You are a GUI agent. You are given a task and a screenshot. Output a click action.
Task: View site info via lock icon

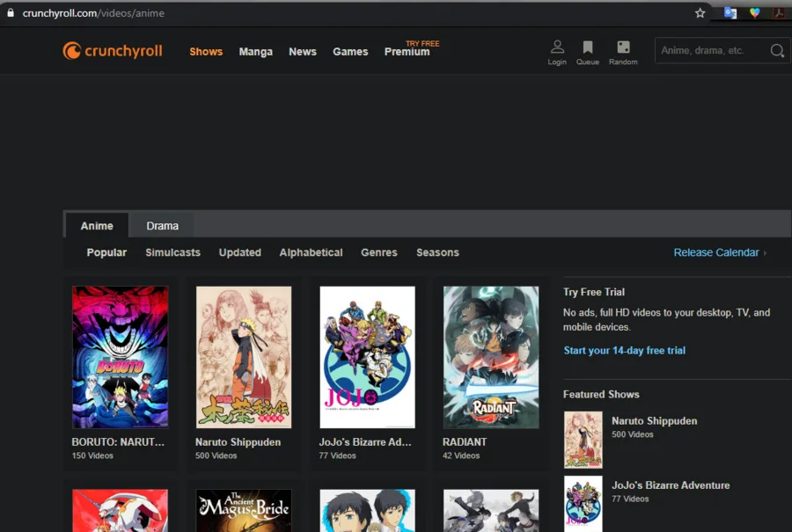(11, 12)
